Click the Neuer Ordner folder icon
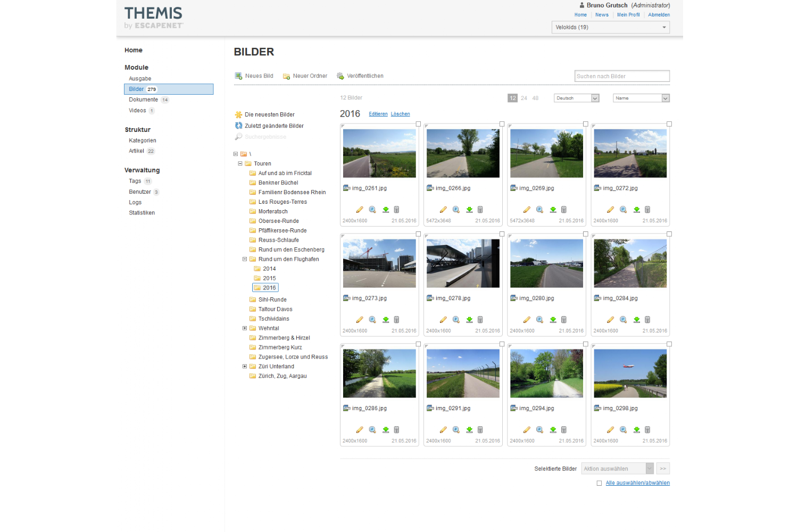 tap(286, 76)
